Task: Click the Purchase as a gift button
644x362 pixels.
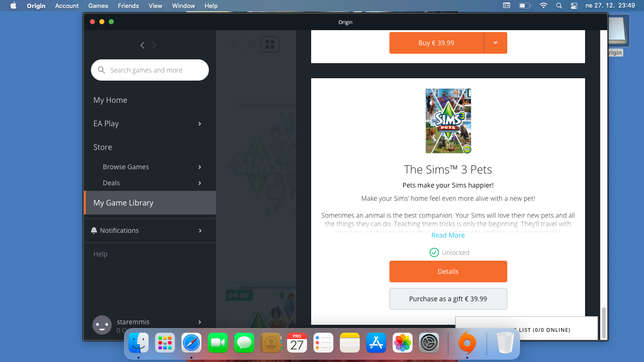Action: [448, 299]
